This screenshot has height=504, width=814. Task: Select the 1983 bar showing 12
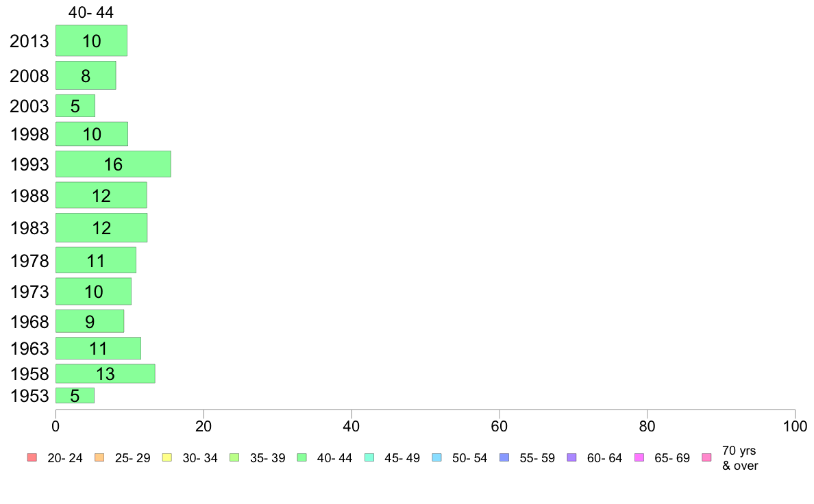coord(101,227)
